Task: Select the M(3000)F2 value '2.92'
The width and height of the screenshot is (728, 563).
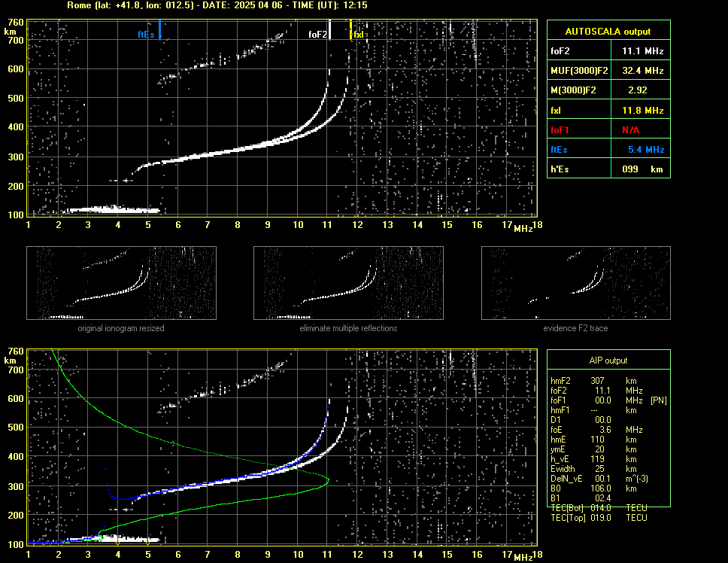Action: pos(638,90)
